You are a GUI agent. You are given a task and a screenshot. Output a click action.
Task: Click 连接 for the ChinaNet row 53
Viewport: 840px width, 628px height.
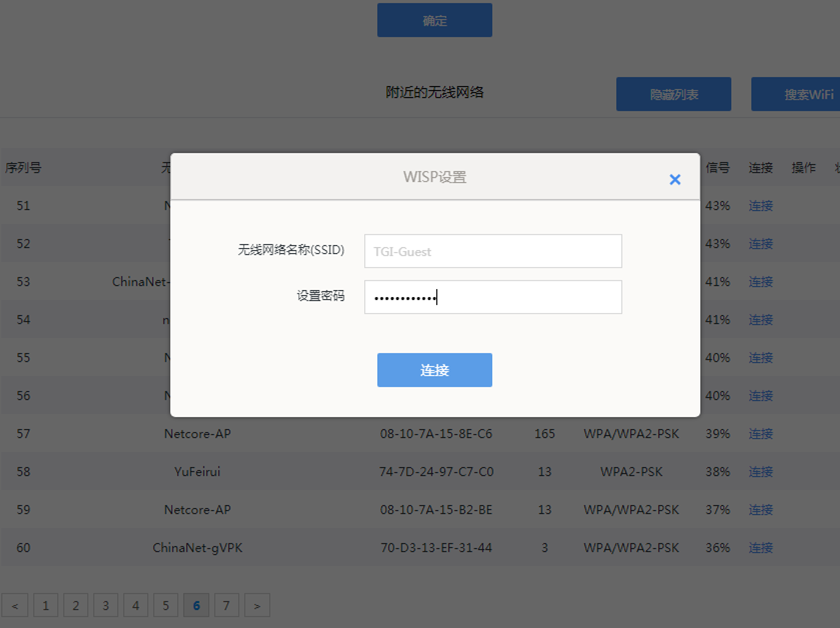(x=760, y=281)
